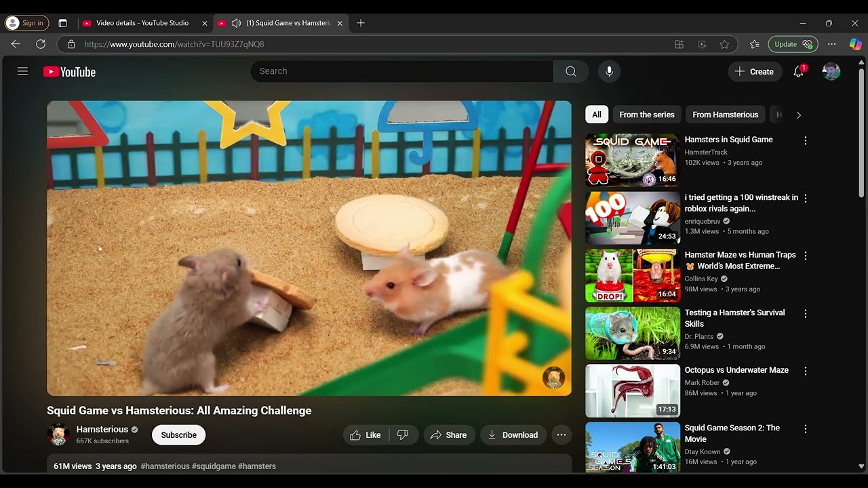
Task: Reload the current page
Action: click(x=41, y=44)
